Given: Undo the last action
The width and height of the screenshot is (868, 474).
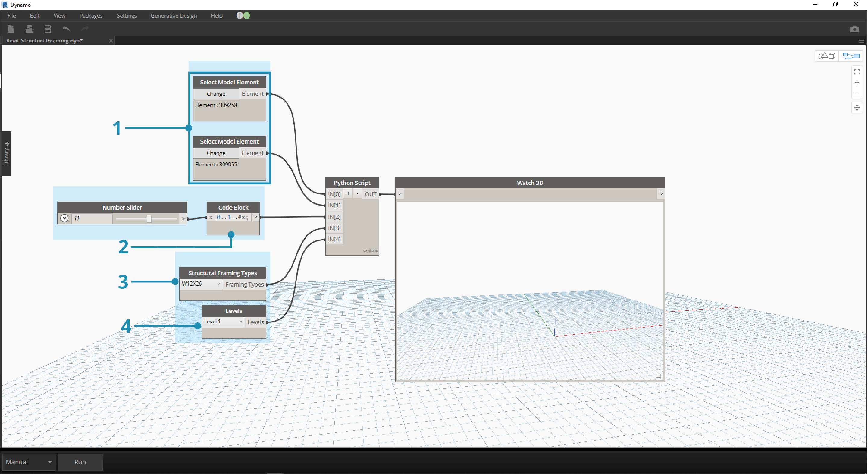Looking at the screenshot, I should click(66, 29).
